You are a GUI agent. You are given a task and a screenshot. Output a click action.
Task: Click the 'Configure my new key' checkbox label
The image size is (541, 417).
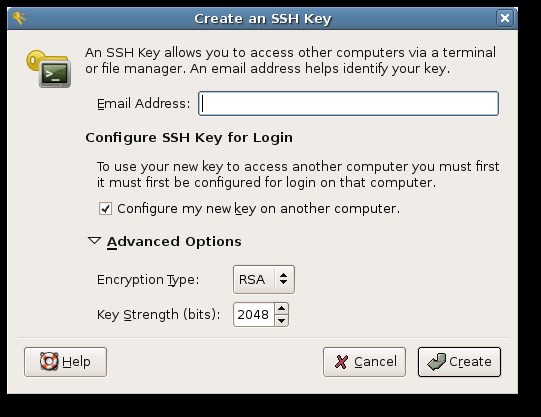pos(258,209)
